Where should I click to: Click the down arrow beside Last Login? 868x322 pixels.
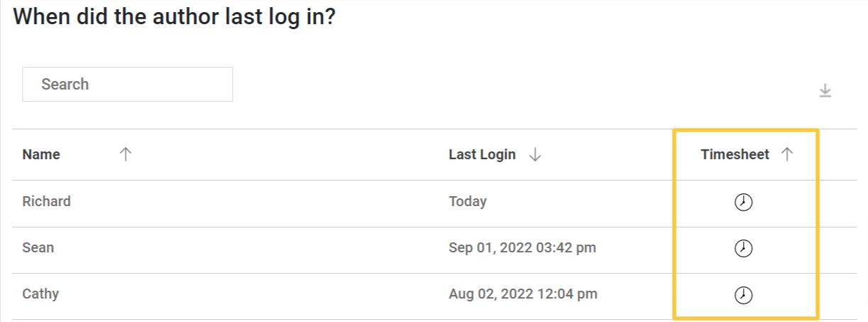536,155
